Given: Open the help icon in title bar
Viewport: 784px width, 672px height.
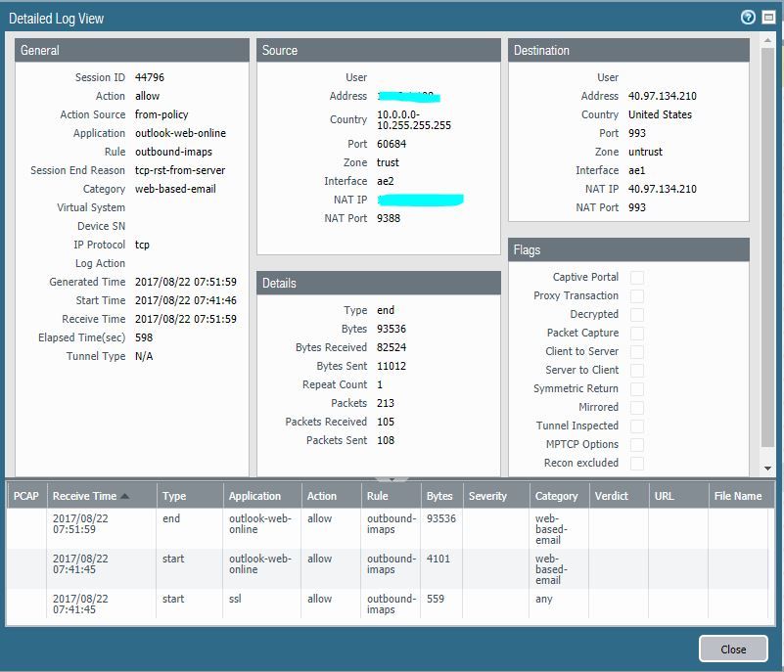Looking at the screenshot, I should [748, 18].
